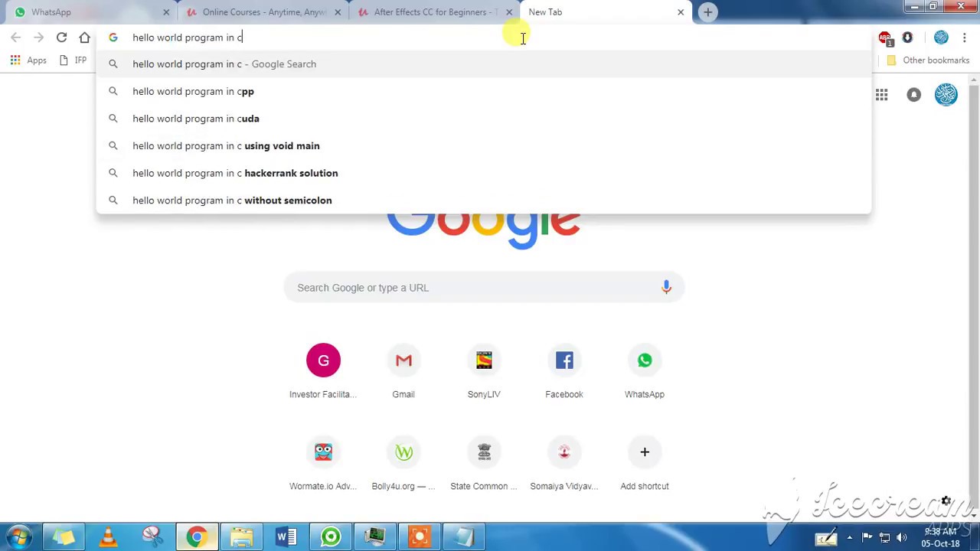This screenshot has height=551, width=980.
Task: Click the address bar text field
Action: 484,37
